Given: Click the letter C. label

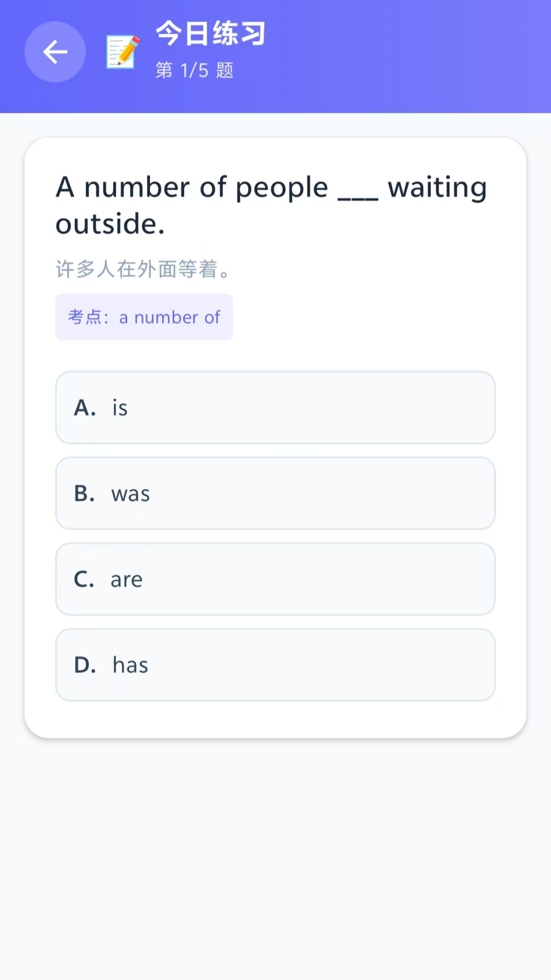Looking at the screenshot, I should coord(84,579).
